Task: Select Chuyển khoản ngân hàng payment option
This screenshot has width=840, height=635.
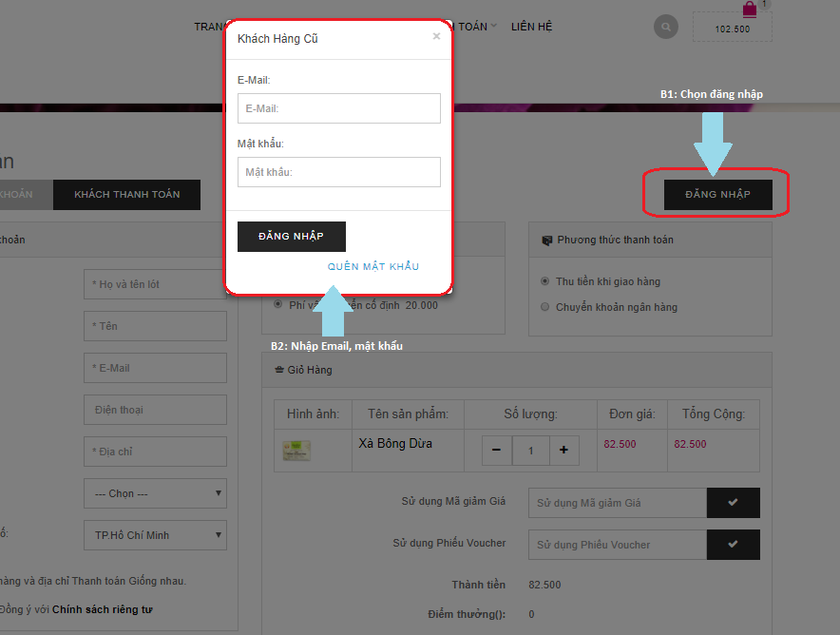Action: pos(544,307)
